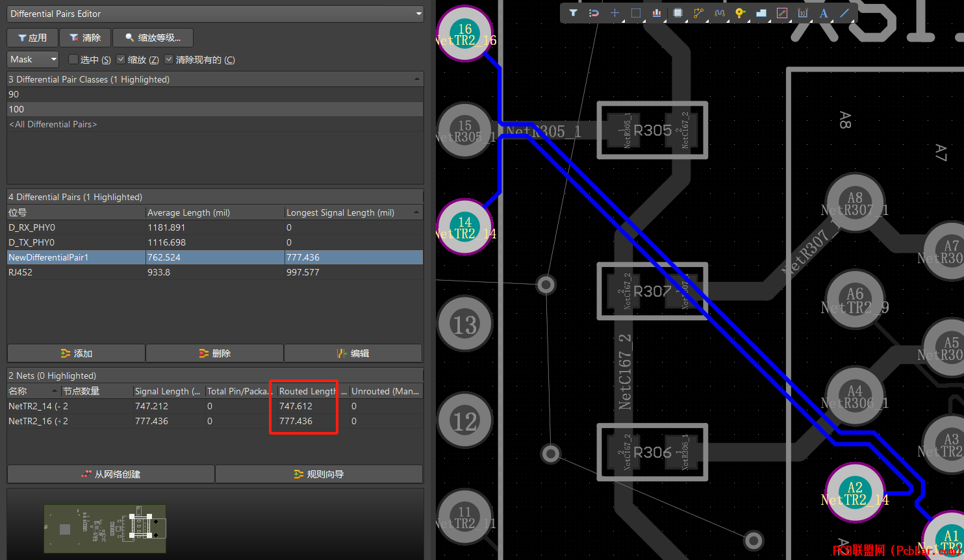This screenshot has height=560, width=964.
Task: Click pad 16 NetTR2_16 on the PCB
Action: tap(464, 34)
